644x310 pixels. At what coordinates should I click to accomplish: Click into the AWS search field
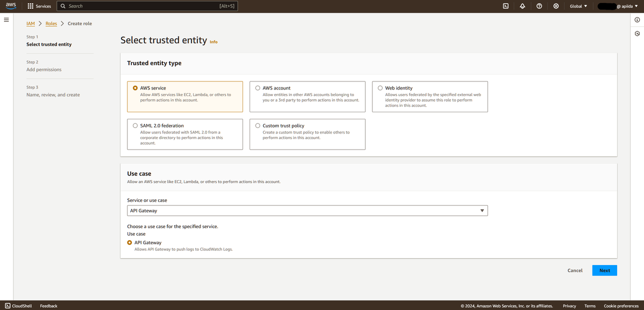[x=146, y=6]
